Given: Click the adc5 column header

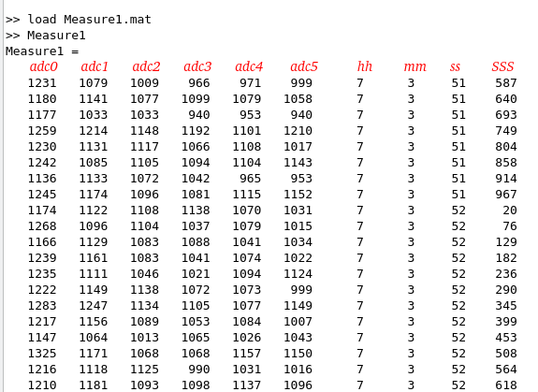Looking at the screenshot, I should click(304, 66).
